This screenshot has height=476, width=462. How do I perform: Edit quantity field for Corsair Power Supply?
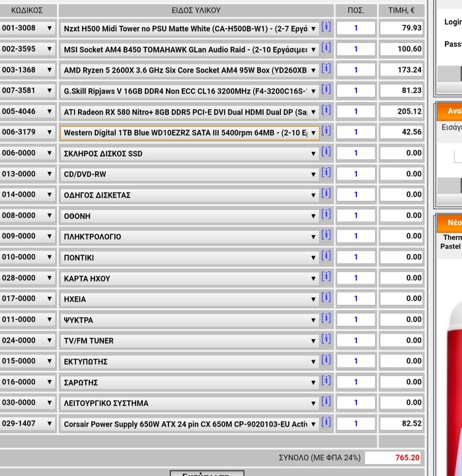[356, 423]
